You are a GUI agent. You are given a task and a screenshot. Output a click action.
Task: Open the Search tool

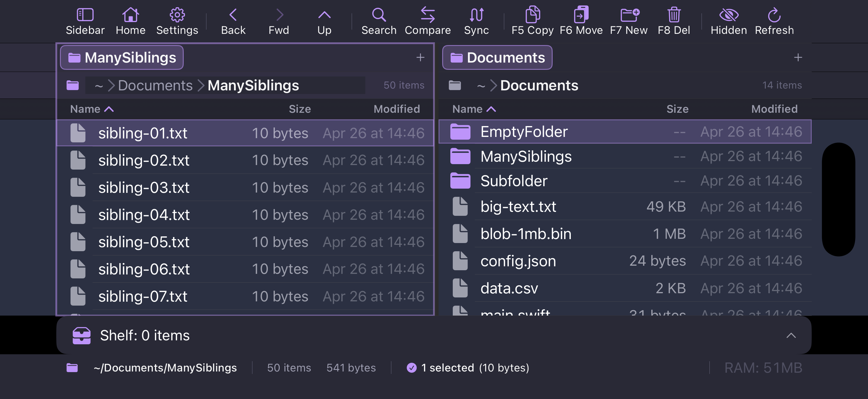[379, 21]
